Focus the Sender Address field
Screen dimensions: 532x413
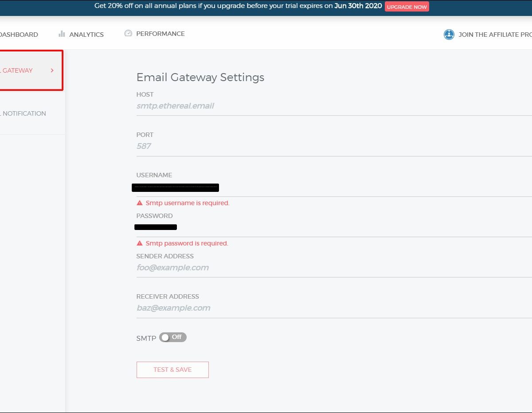point(332,268)
